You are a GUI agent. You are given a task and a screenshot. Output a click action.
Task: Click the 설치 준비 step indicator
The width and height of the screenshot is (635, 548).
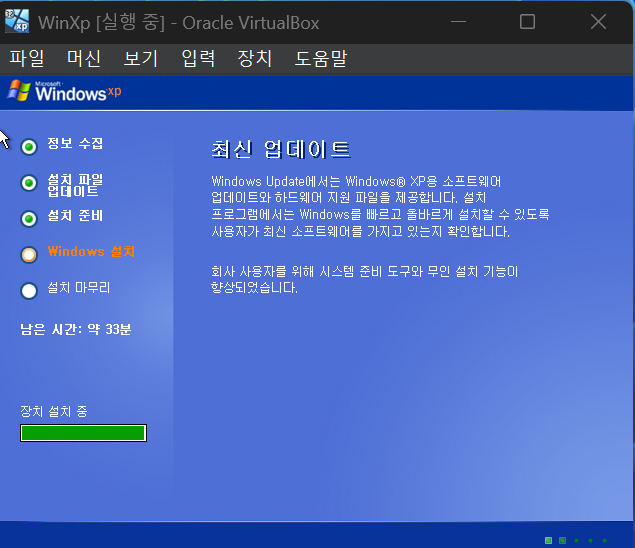point(29,219)
